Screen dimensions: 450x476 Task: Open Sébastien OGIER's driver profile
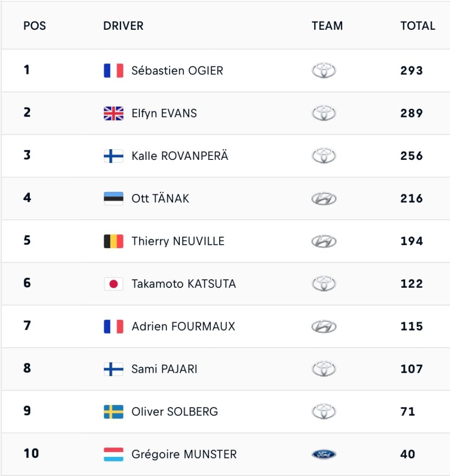(177, 71)
